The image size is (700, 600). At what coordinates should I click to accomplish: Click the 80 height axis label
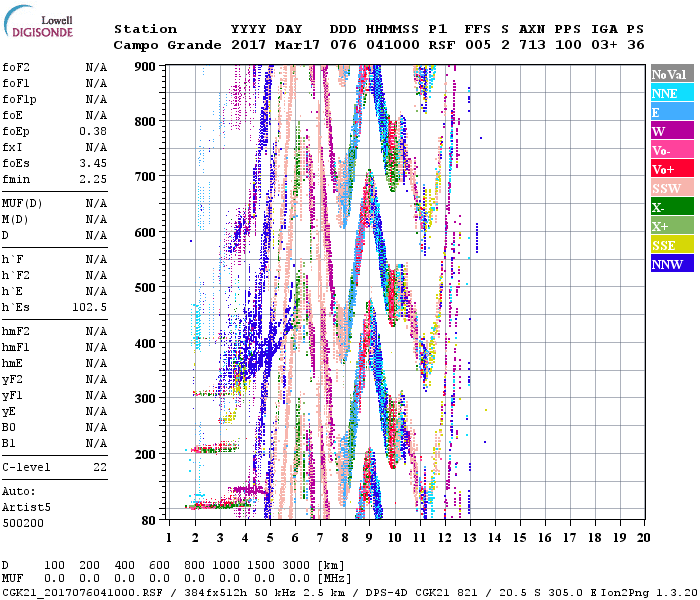point(148,520)
